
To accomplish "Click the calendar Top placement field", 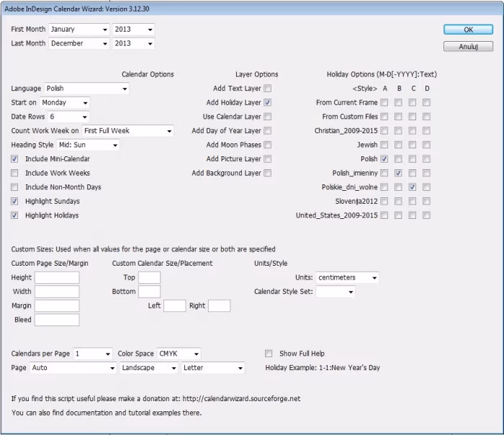I will [x=150, y=277].
